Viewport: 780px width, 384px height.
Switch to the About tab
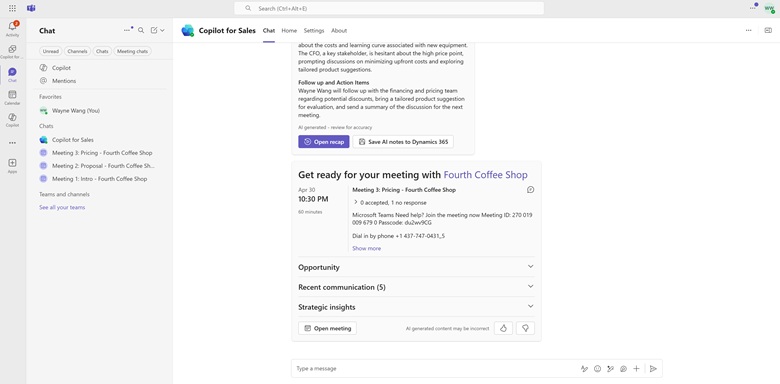point(339,30)
